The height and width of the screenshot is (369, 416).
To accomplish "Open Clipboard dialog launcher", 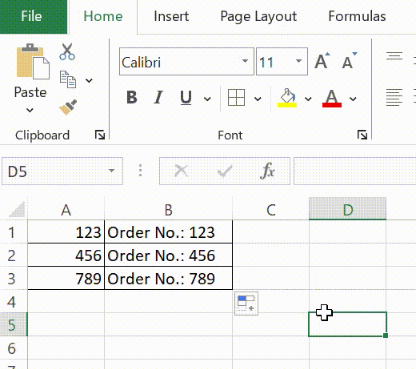I will 100,135.
